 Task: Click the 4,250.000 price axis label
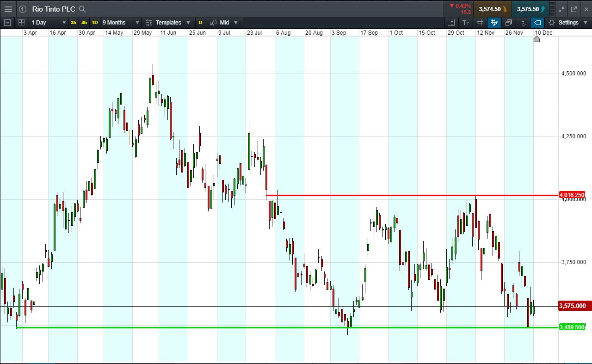point(573,136)
